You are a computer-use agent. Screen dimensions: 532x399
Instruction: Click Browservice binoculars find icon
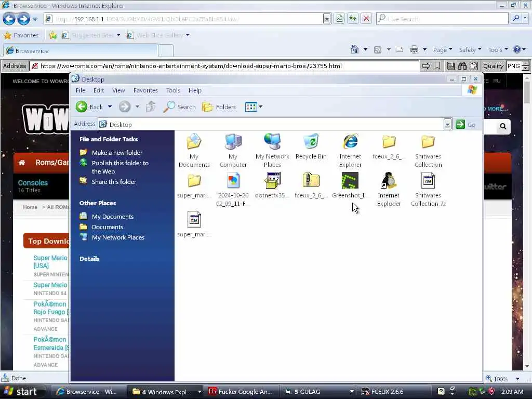pos(462,66)
